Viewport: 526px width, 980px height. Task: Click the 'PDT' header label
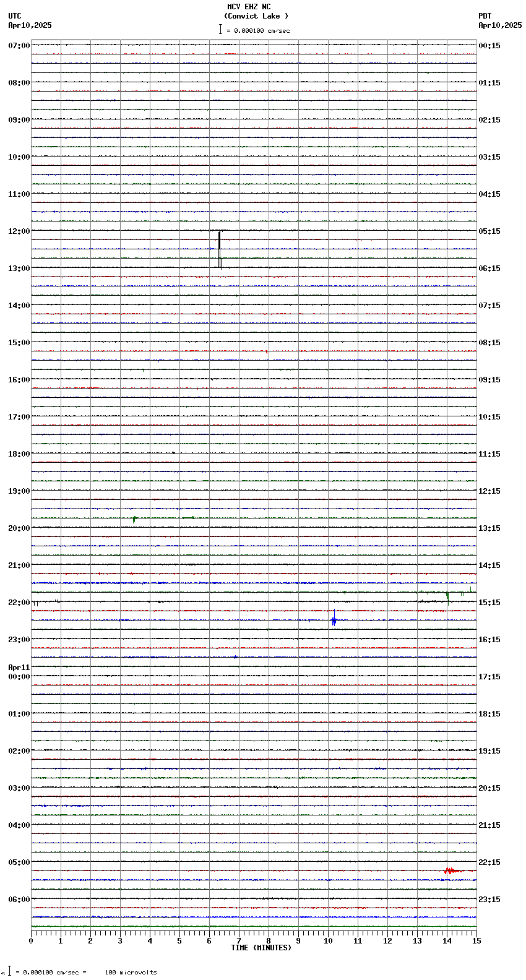(485, 16)
